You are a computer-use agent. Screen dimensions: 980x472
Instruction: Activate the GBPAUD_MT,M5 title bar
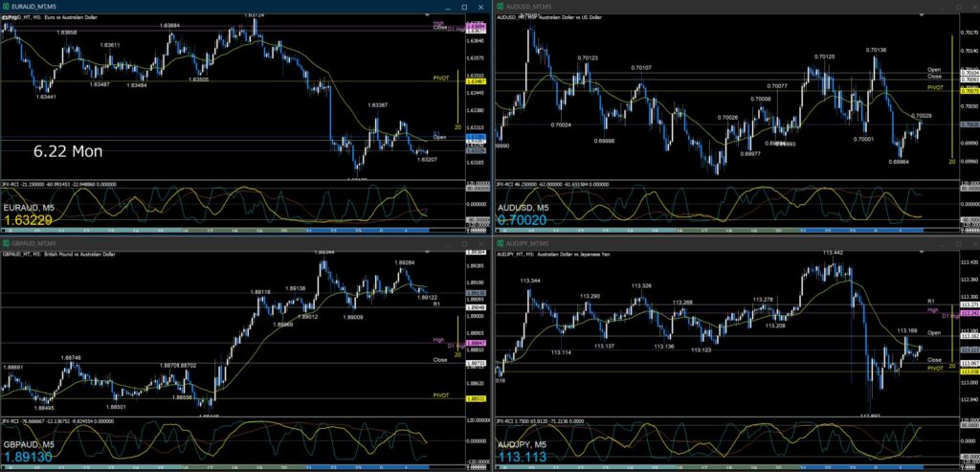click(x=244, y=243)
